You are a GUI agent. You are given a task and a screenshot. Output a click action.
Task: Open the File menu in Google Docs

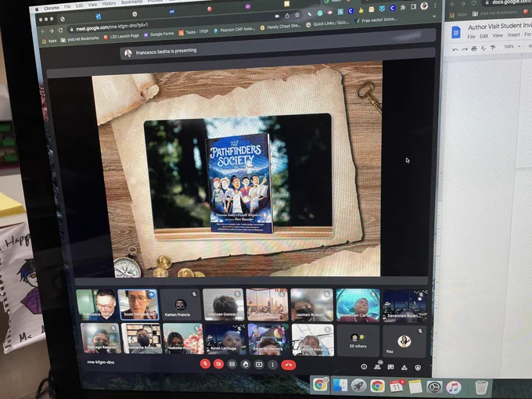pyautogui.click(x=471, y=36)
